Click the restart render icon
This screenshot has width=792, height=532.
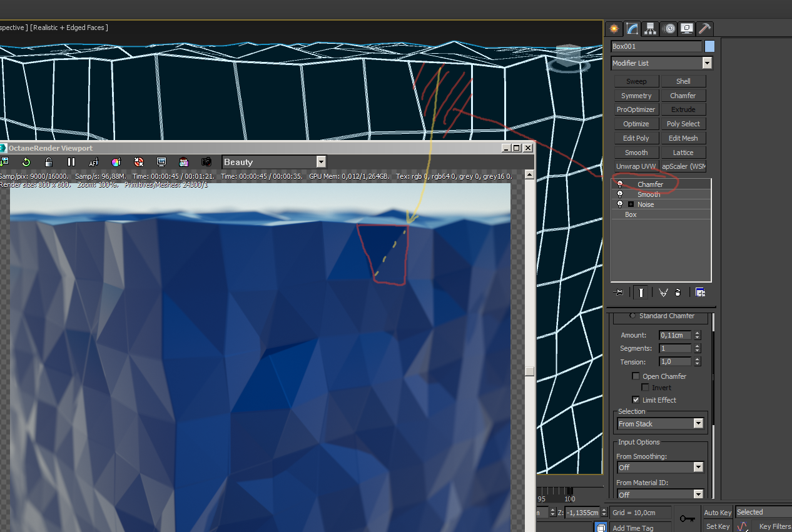point(26,162)
